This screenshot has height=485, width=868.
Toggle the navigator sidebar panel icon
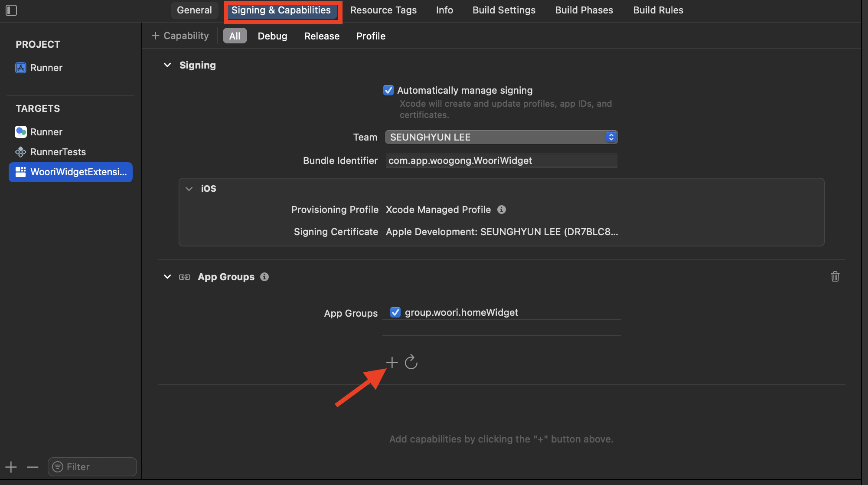[11, 10]
